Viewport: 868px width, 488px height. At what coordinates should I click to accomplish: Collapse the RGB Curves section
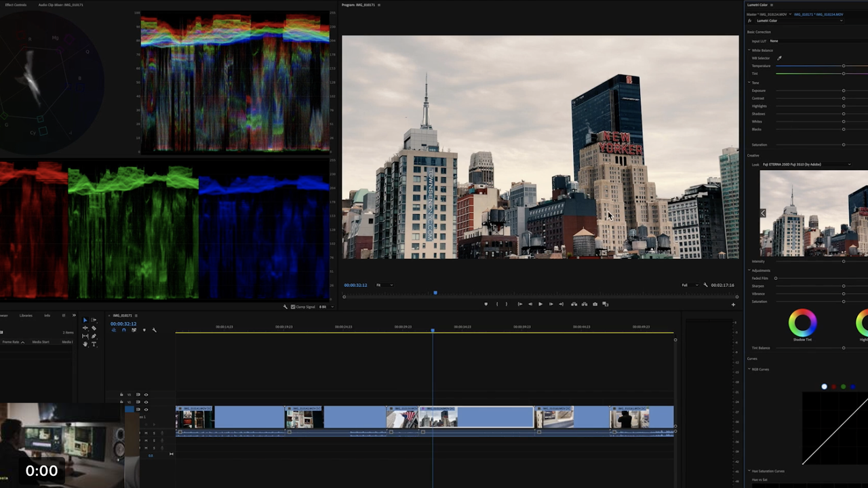pyautogui.click(x=749, y=369)
